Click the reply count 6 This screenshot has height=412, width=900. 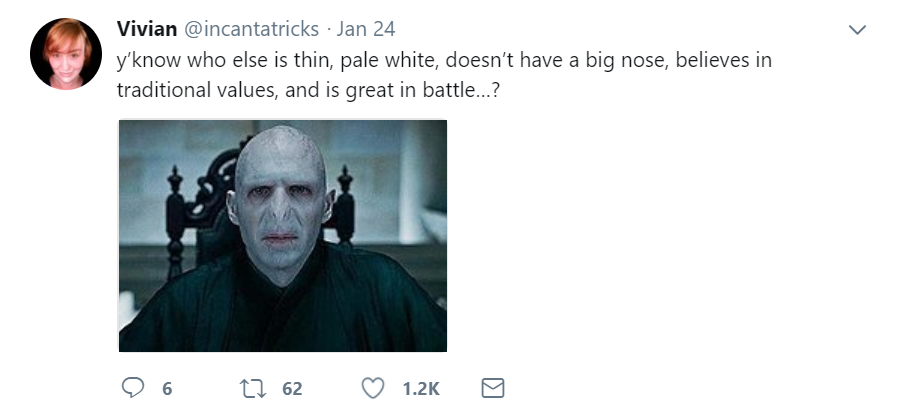click(x=167, y=389)
